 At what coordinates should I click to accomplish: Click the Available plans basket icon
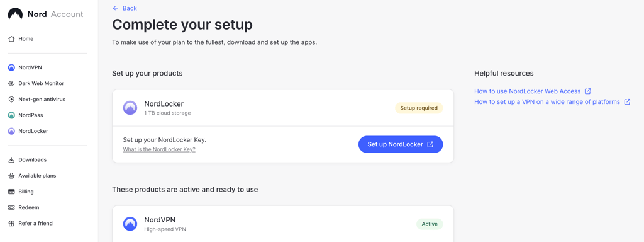point(11,176)
